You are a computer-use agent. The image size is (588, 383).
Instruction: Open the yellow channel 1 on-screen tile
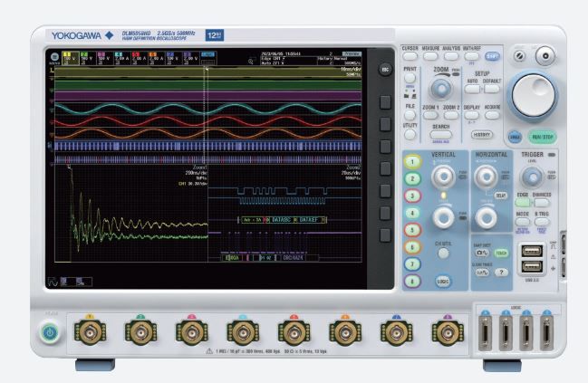(x=70, y=59)
